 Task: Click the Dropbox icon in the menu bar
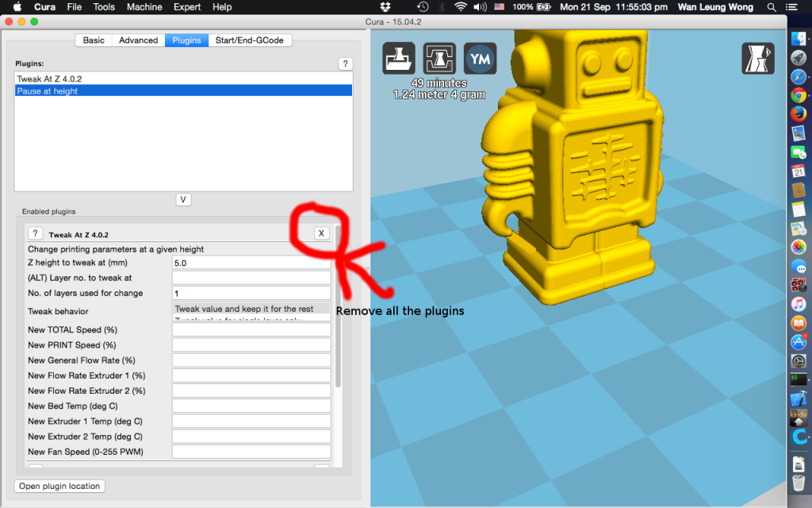385,7
